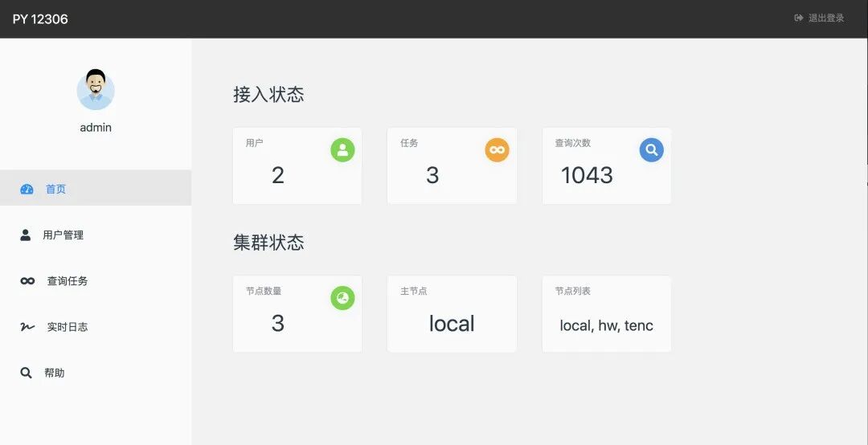The height and width of the screenshot is (445, 868).
Task: Click the master node value local
Action: [452, 324]
